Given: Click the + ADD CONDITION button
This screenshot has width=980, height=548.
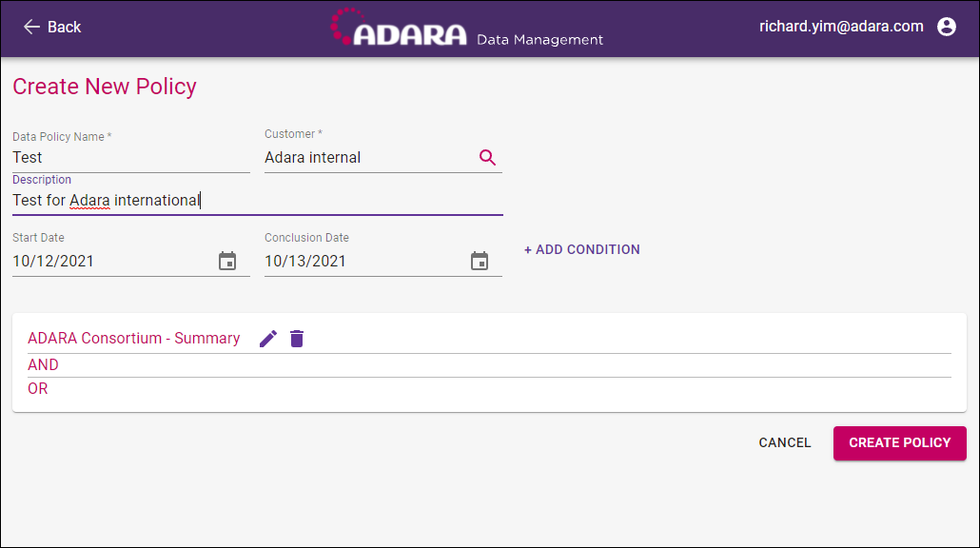Looking at the screenshot, I should coord(582,249).
